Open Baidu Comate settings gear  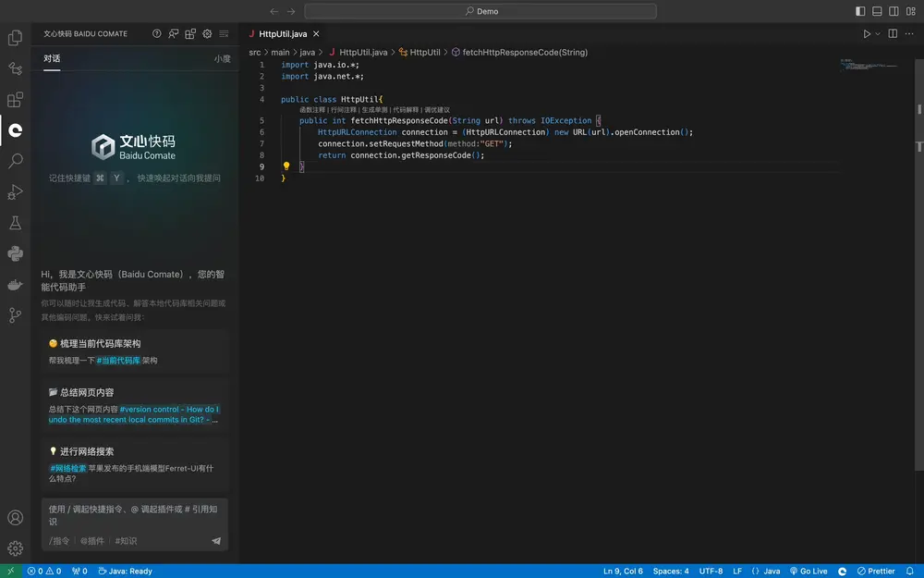click(x=207, y=34)
